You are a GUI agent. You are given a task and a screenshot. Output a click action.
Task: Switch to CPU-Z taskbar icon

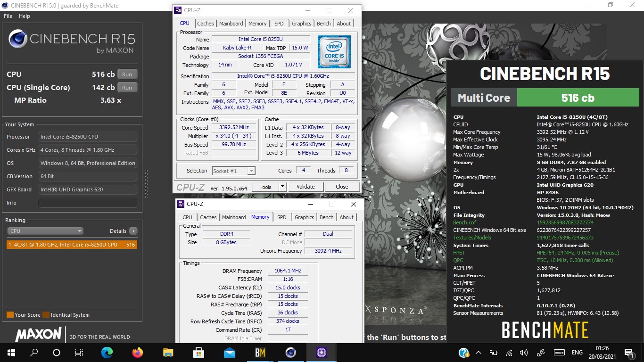click(322, 352)
